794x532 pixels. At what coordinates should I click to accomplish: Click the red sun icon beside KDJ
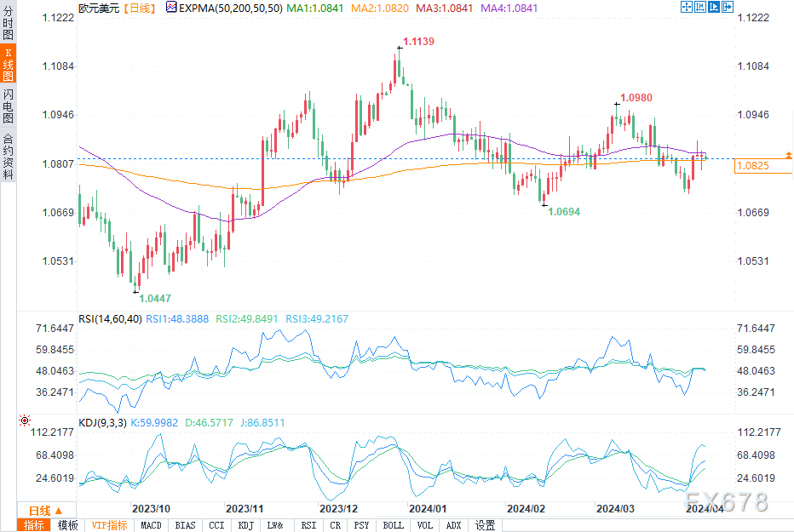tap(25, 420)
